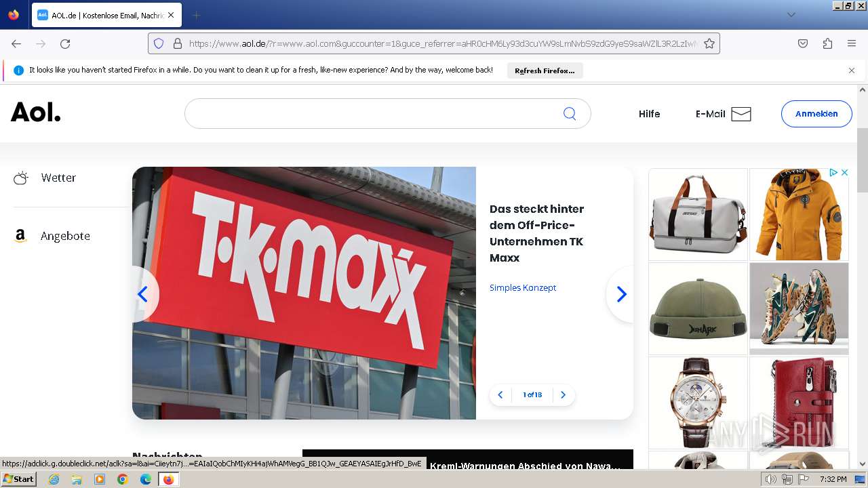Screen dimensions: 868x488
Task: Click small previous arrow beside 1 of 18
Action: pos(500,395)
